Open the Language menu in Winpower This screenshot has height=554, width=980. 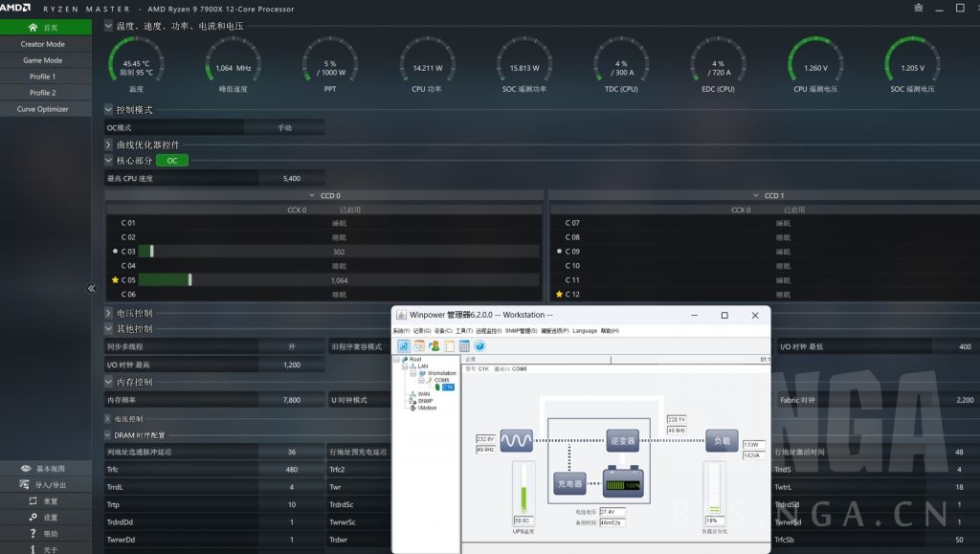pos(584,331)
